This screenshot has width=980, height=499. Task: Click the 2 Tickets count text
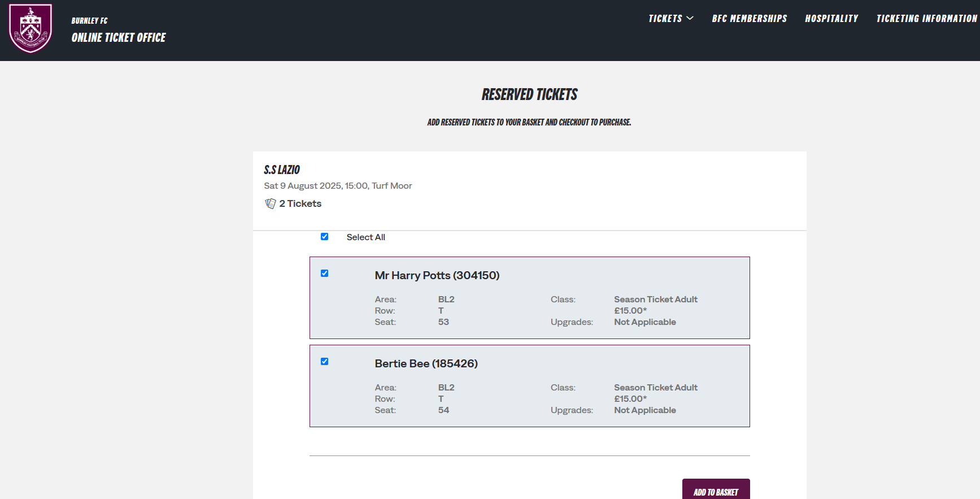point(300,203)
